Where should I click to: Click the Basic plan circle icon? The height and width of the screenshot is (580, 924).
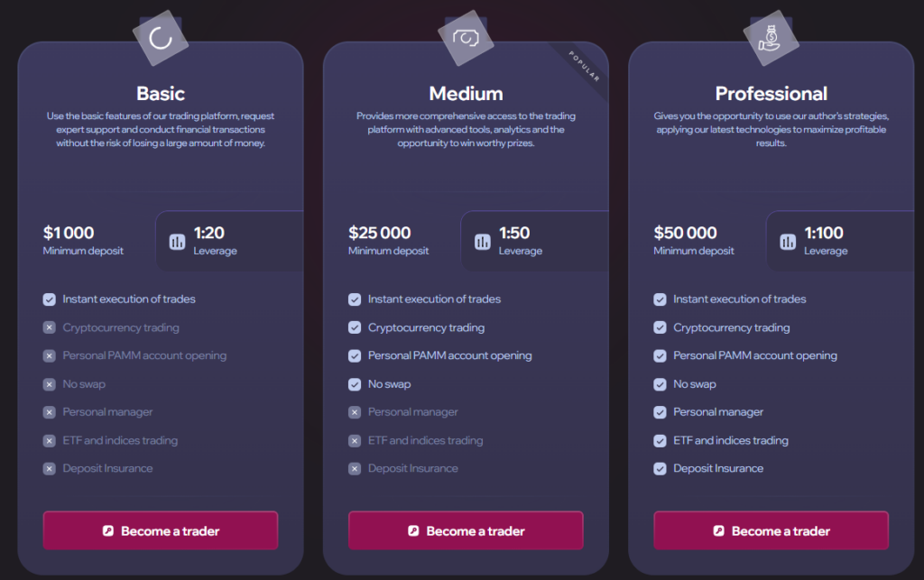click(160, 38)
